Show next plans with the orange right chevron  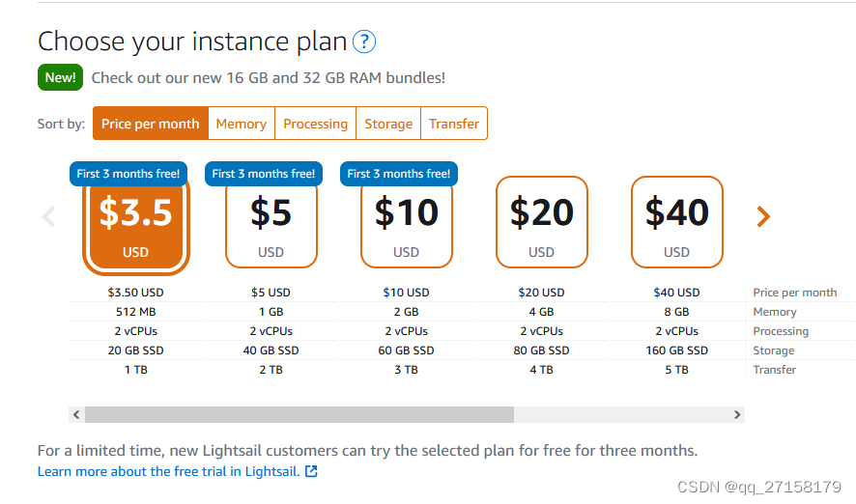point(763,216)
